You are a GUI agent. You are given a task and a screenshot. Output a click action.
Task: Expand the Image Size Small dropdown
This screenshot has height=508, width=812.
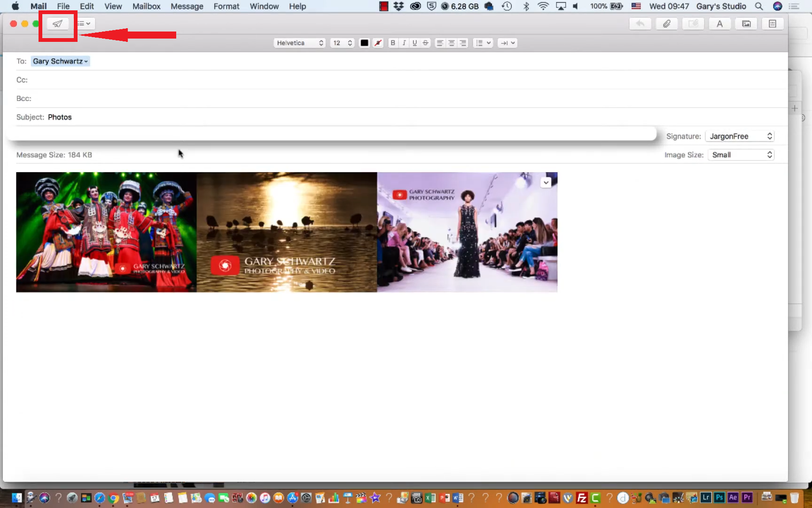pyautogui.click(x=741, y=155)
